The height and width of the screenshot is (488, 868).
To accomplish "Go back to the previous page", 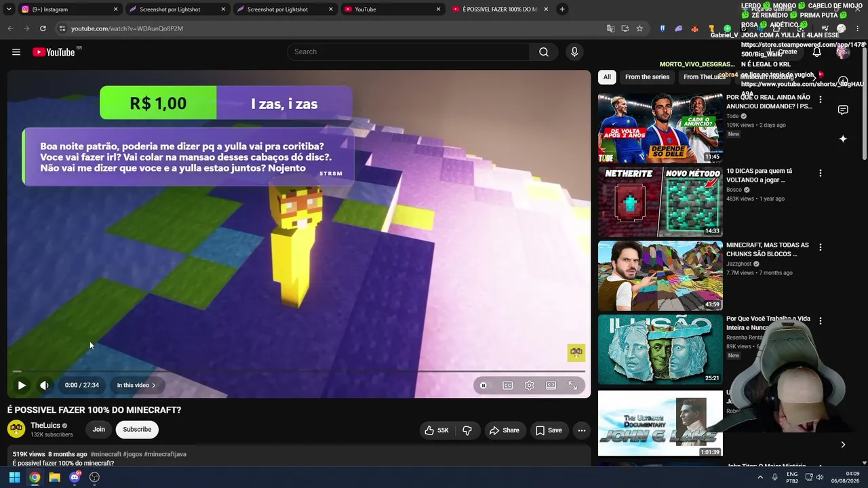I will tap(10, 28).
